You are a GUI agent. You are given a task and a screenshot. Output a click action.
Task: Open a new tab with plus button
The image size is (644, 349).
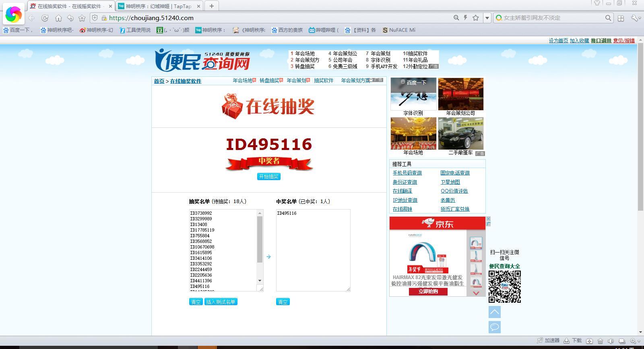[x=211, y=6]
